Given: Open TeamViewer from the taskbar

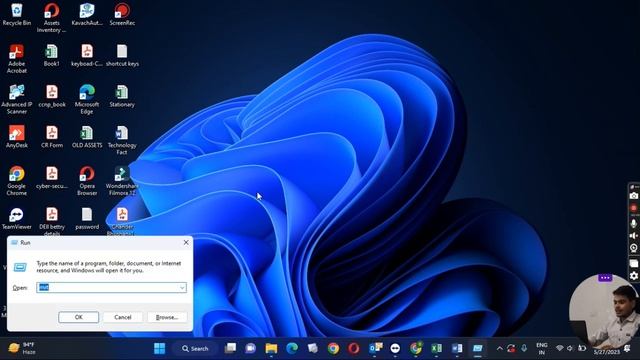Looking at the screenshot, I should click(x=395, y=348).
